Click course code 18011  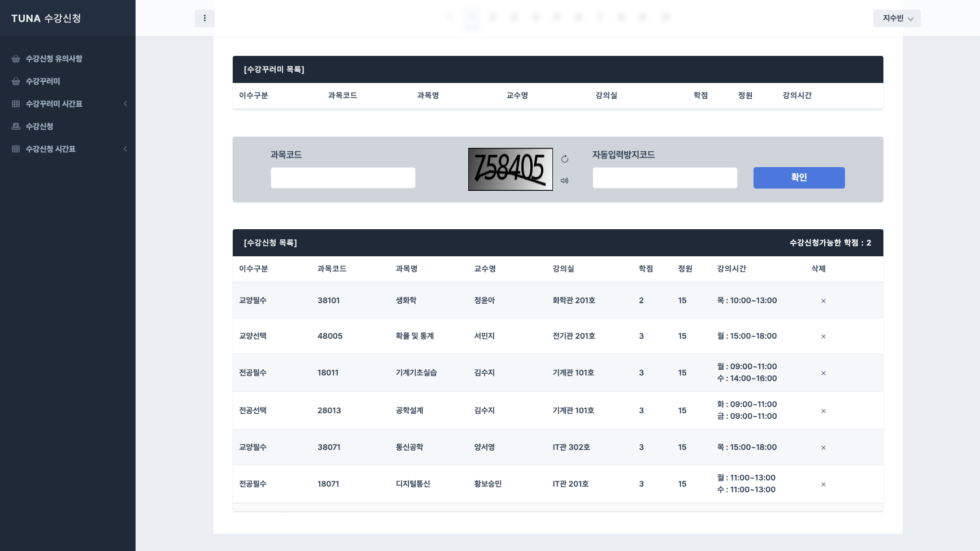point(328,373)
